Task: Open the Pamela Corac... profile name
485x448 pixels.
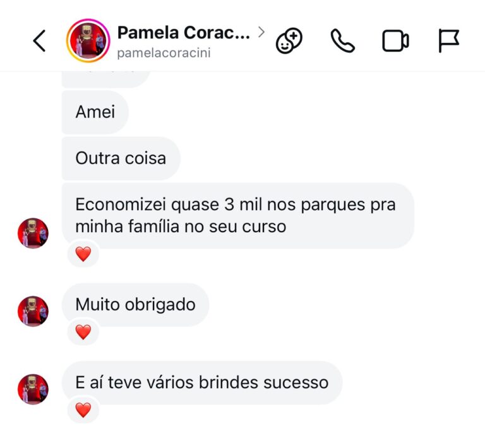Action: (x=183, y=32)
